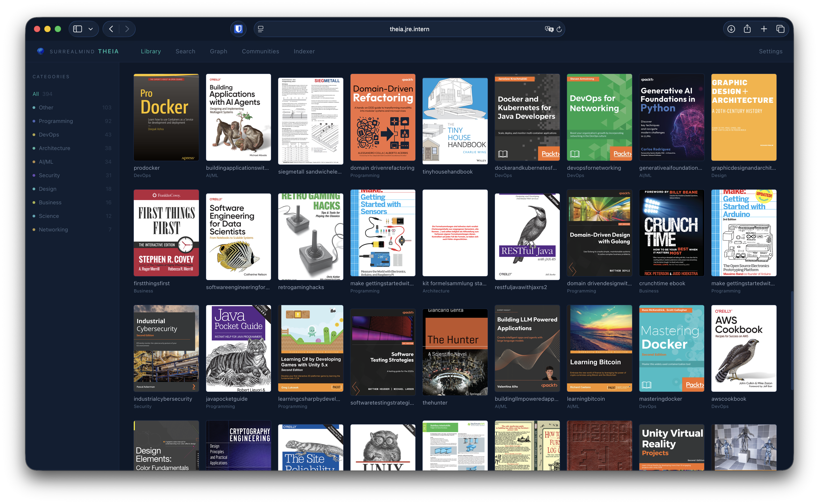The width and height of the screenshot is (819, 504).
Task: Open Learning Bitcoin book cover
Action: [599, 348]
